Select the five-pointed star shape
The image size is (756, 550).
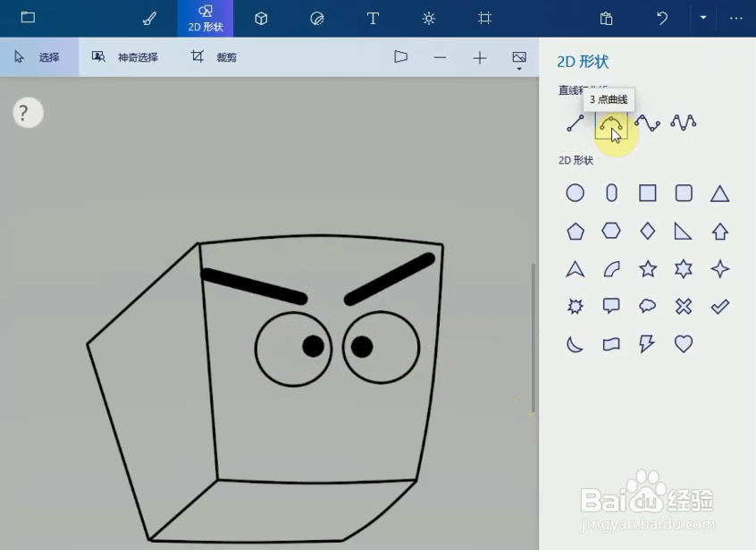647,268
